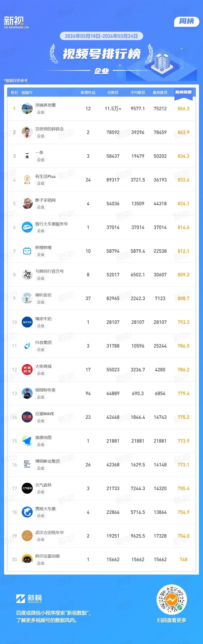This screenshot has width=203, height=644.
Task: Click the date range 2024年03月18日-03月24日 pill
Action: 101,36
